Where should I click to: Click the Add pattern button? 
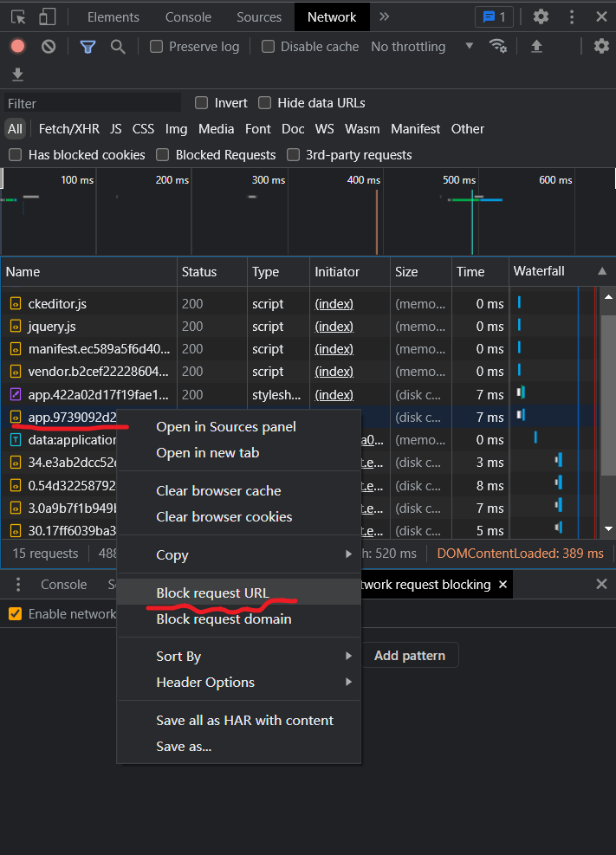point(410,656)
